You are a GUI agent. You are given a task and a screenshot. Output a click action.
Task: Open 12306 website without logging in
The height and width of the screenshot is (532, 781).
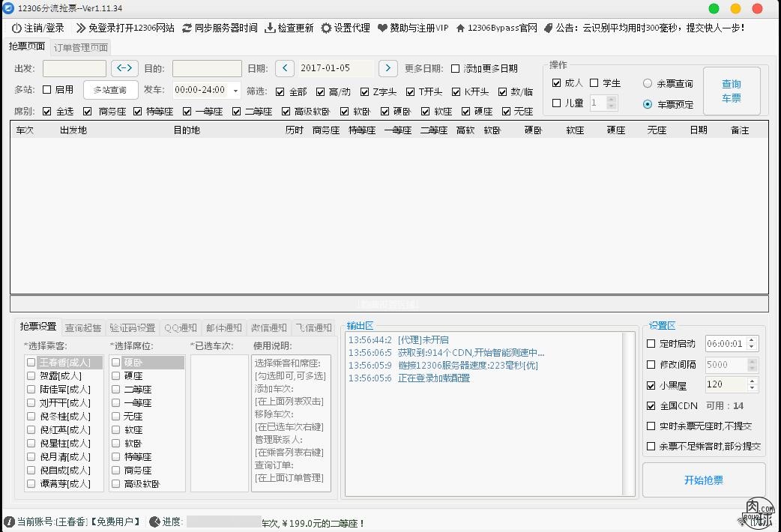click(x=130, y=28)
